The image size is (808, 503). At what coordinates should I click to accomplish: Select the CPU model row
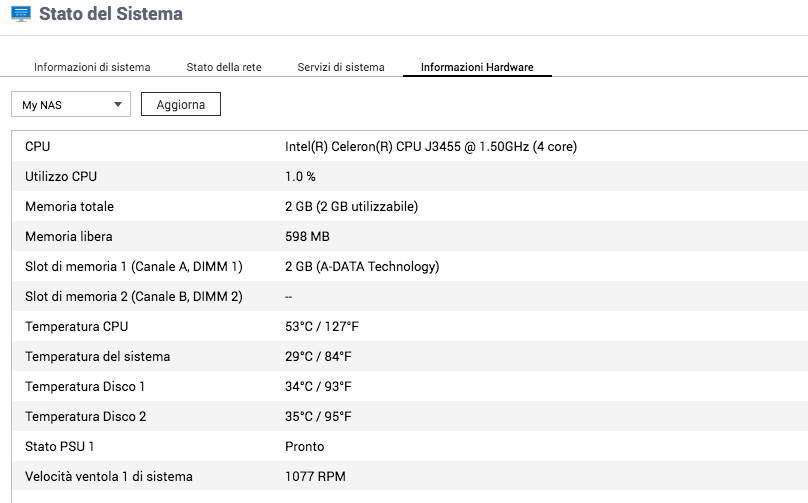tap(409, 146)
